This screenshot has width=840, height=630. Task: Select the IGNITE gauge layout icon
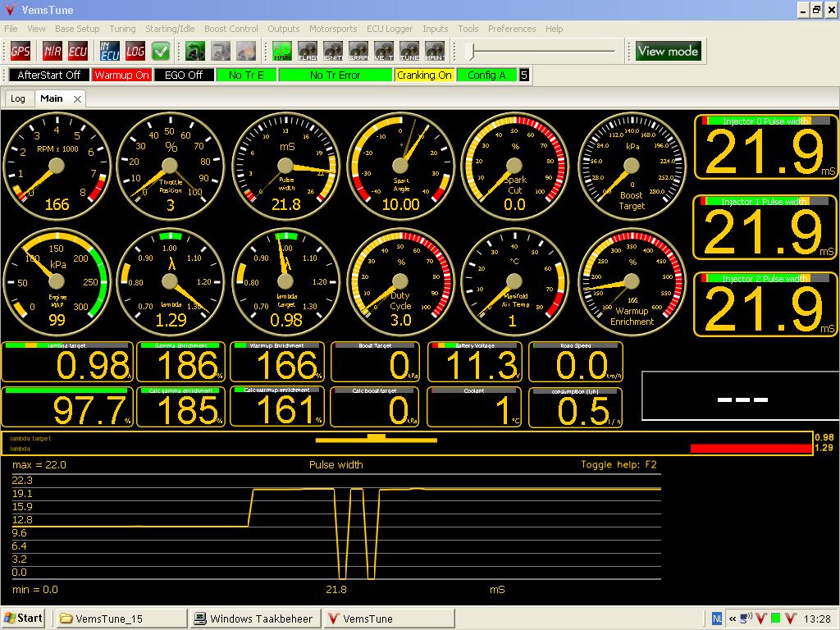pyautogui.click(x=333, y=52)
